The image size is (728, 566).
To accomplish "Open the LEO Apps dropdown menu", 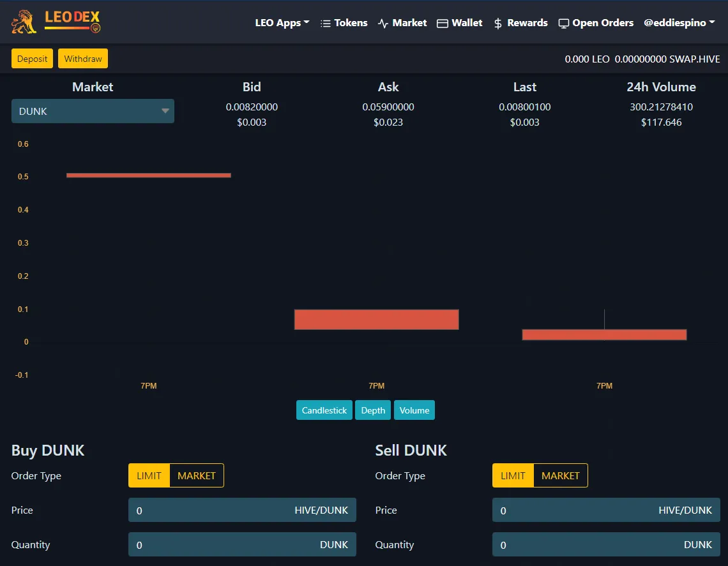I will (x=282, y=23).
